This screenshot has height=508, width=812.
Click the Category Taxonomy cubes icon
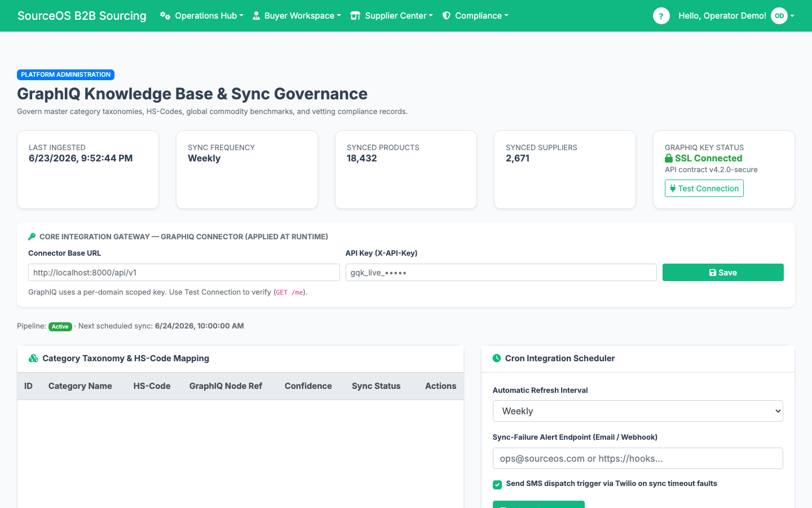[33, 358]
